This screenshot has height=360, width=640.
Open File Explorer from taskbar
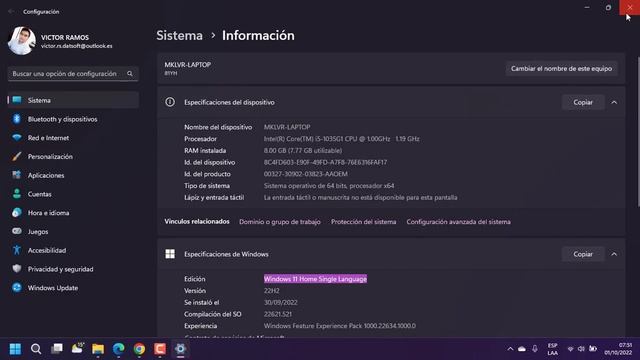click(98, 349)
